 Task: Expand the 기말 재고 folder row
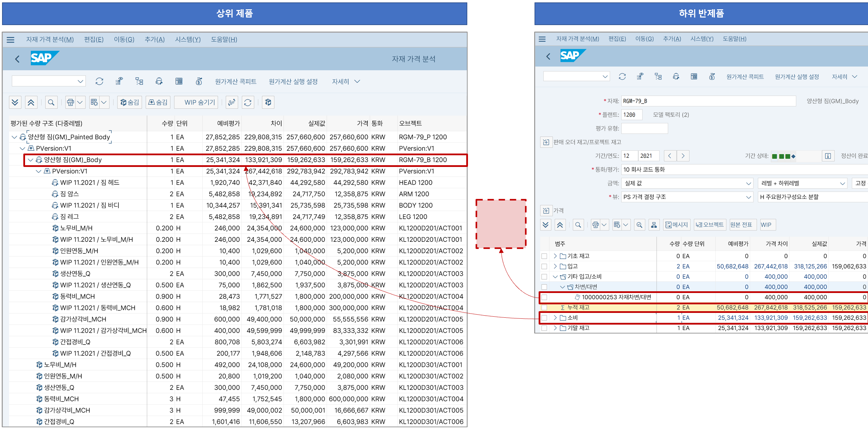click(555, 328)
